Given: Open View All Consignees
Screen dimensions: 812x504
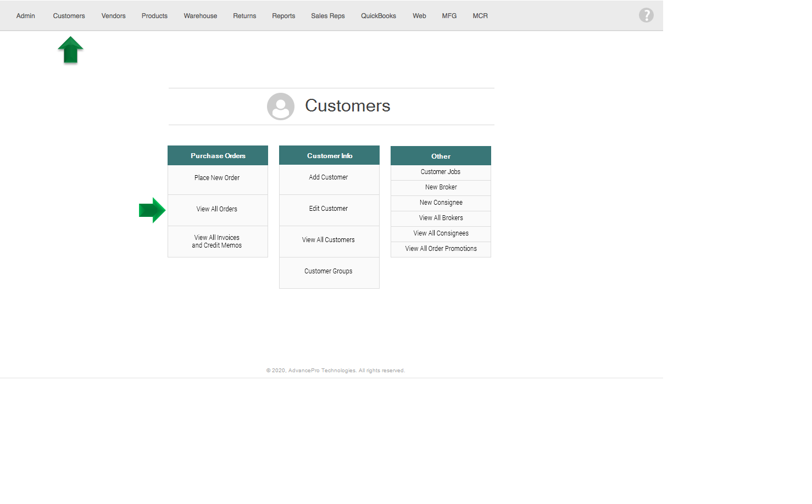Looking at the screenshot, I should tap(441, 233).
